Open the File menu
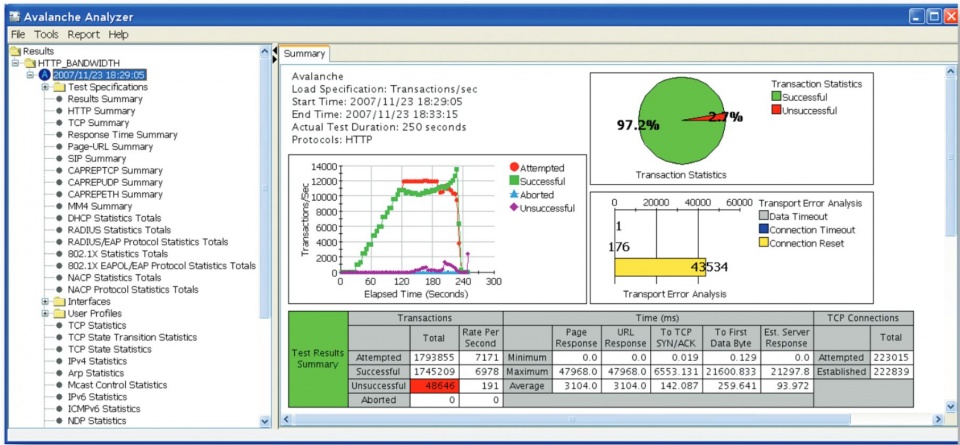Screen dimensions: 960x445 [x=18, y=35]
